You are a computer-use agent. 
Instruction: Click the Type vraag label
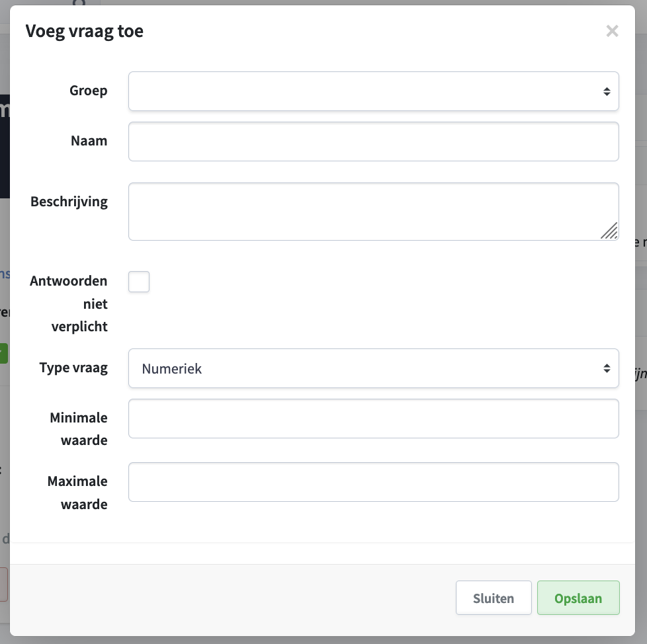point(73,368)
